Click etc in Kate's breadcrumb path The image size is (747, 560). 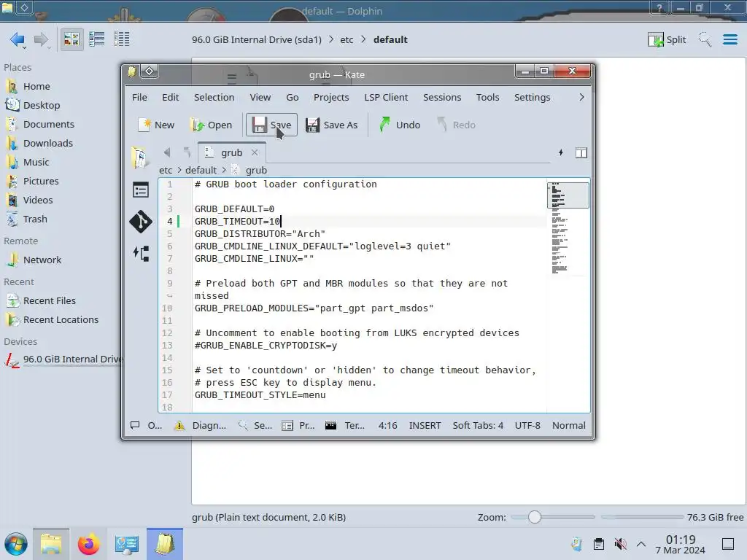166,170
